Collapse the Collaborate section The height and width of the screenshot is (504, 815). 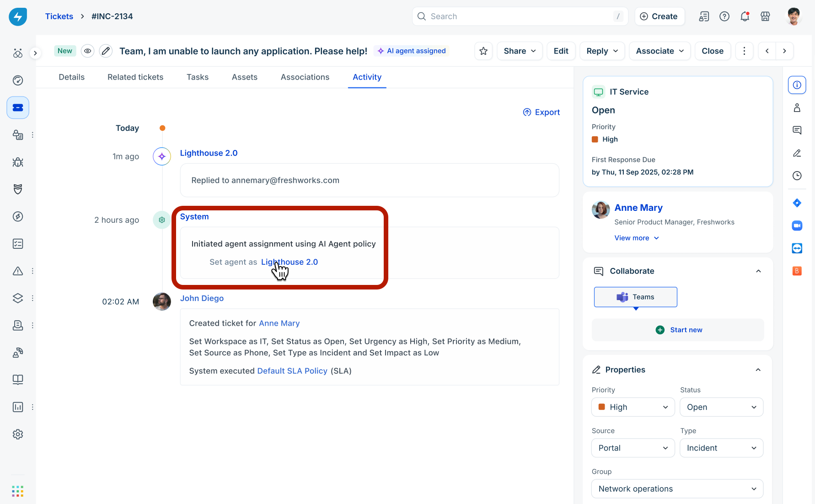[758, 271]
